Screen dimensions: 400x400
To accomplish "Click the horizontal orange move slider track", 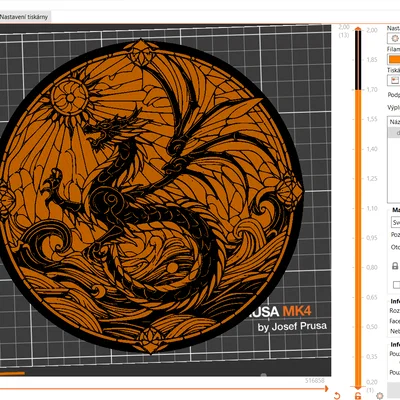I will pyautogui.click(x=162, y=389).
